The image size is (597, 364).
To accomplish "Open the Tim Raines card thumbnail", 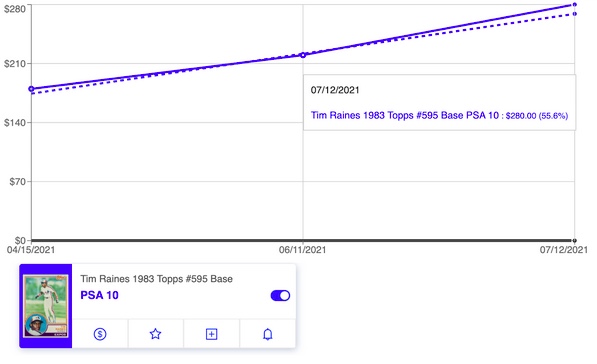I will [46, 306].
